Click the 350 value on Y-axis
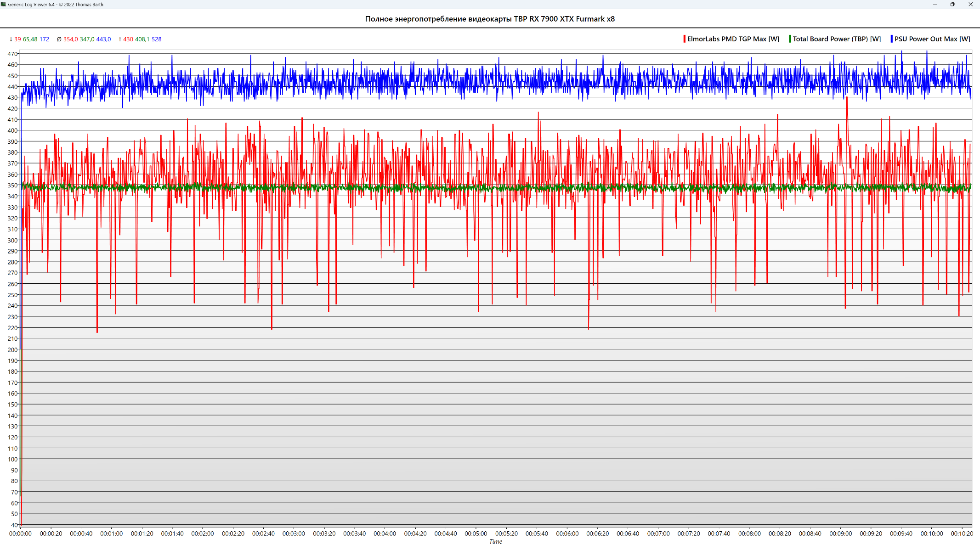 [x=12, y=186]
